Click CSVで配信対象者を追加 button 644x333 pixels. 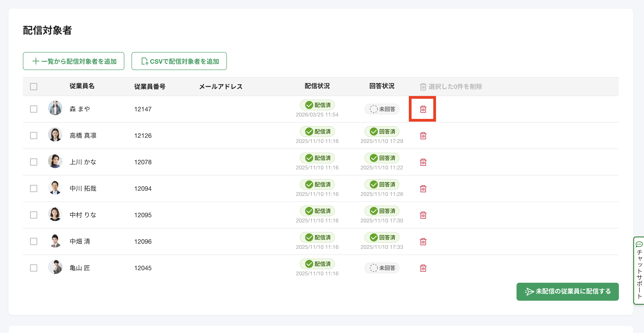tap(179, 61)
